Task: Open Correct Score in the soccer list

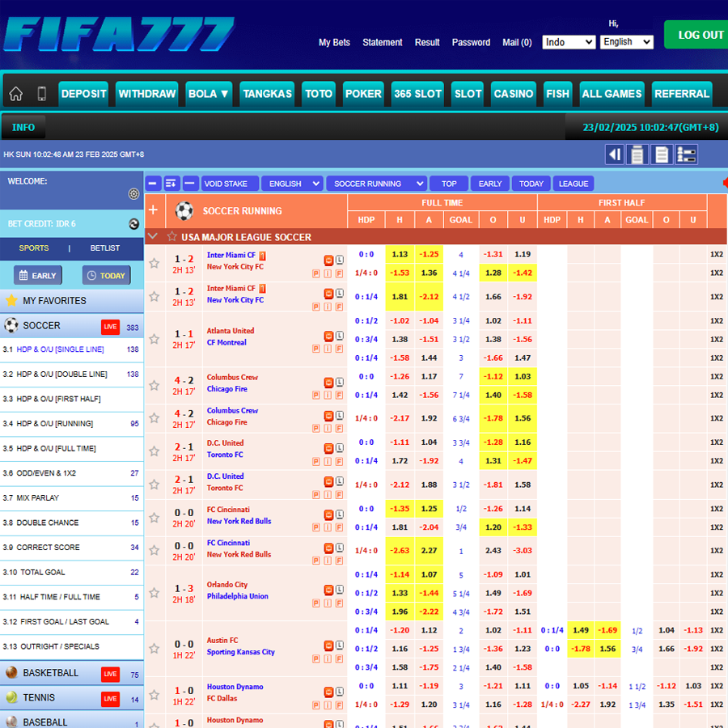Action: [50, 548]
